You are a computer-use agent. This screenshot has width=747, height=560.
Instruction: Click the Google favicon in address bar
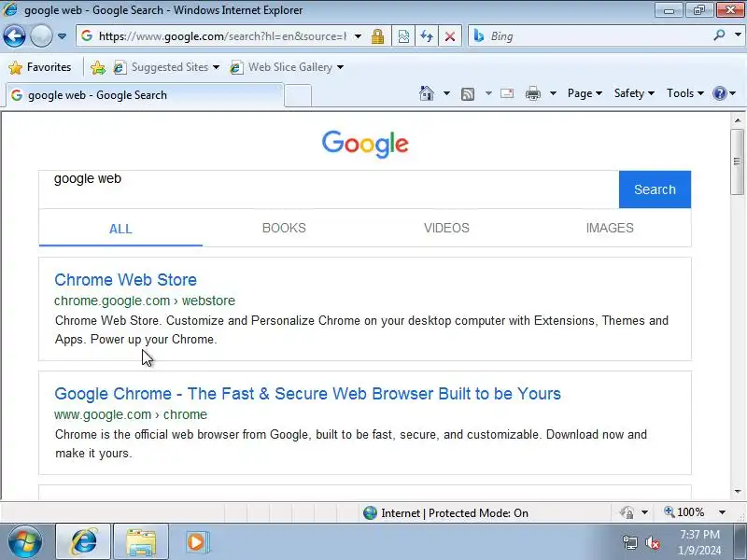tap(87, 35)
